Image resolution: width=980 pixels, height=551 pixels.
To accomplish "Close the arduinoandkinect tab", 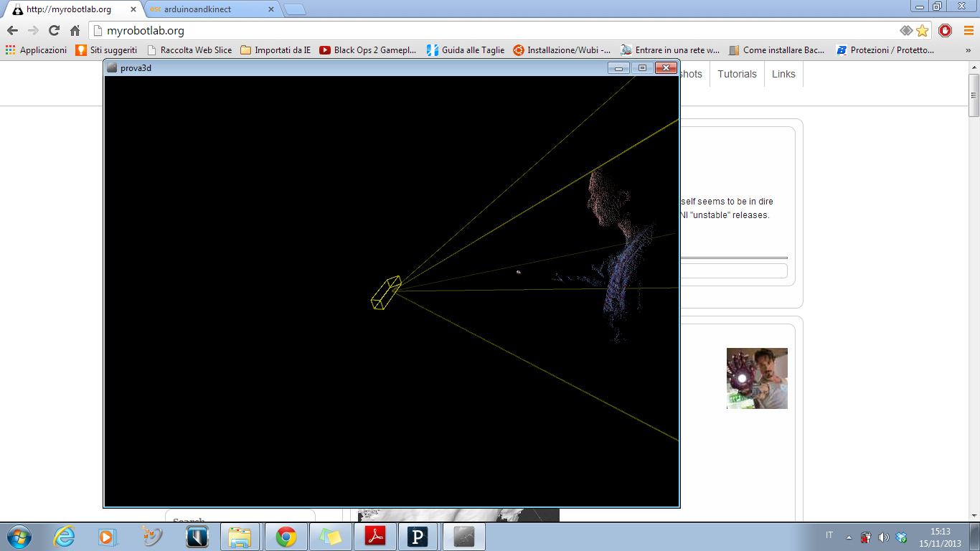I will (270, 10).
